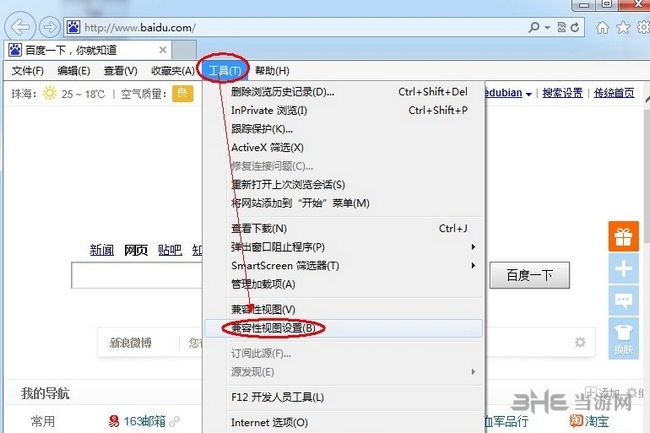Choose 跟踪保护(K)... menu item
Viewport: 650px width, 433px height.
(x=343, y=129)
